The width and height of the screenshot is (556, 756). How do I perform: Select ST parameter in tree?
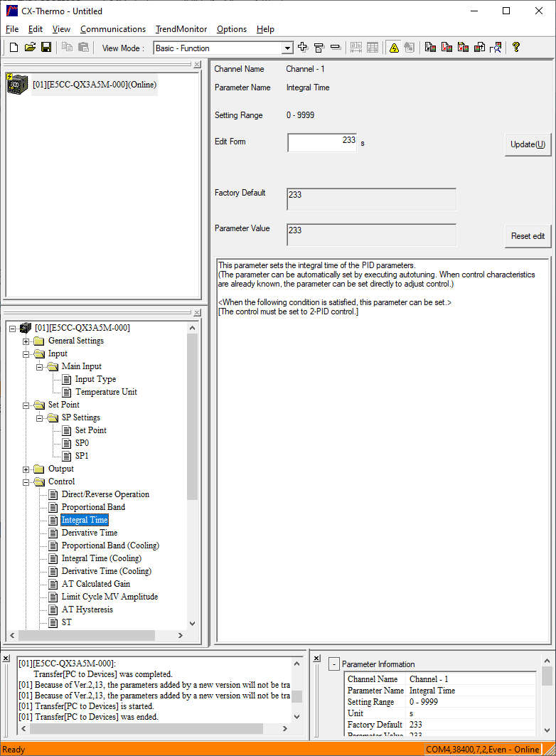[67, 622]
